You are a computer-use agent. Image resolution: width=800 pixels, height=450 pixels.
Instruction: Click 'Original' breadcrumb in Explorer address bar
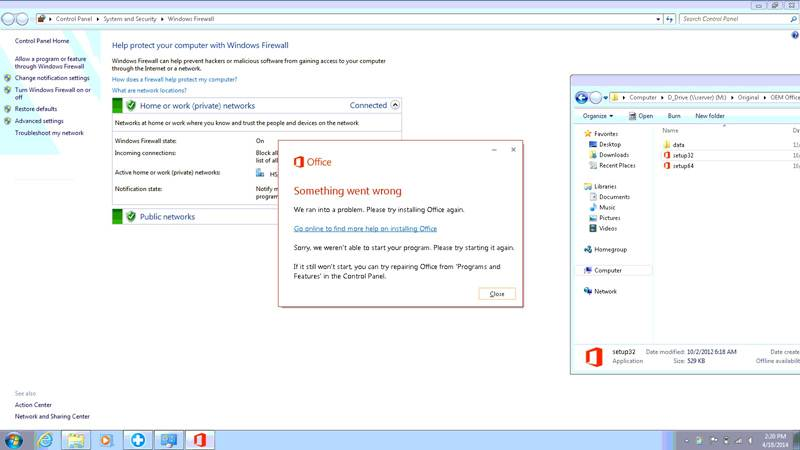coord(748,97)
